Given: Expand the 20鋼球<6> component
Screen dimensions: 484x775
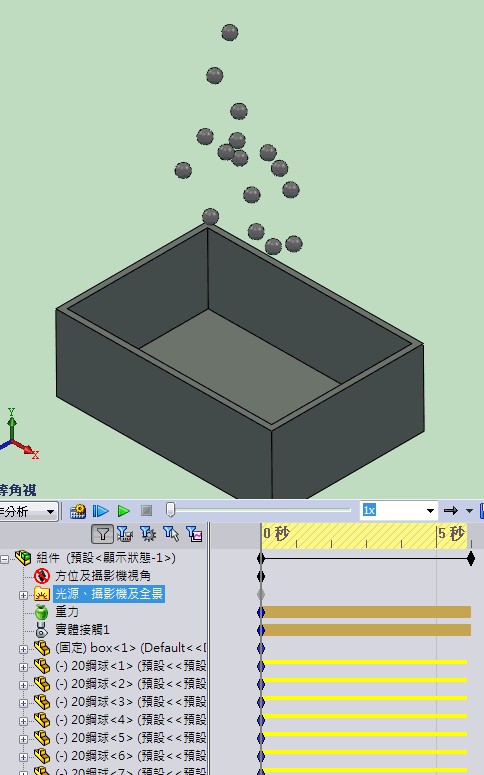Looking at the screenshot, I should [x=23, y=757].
